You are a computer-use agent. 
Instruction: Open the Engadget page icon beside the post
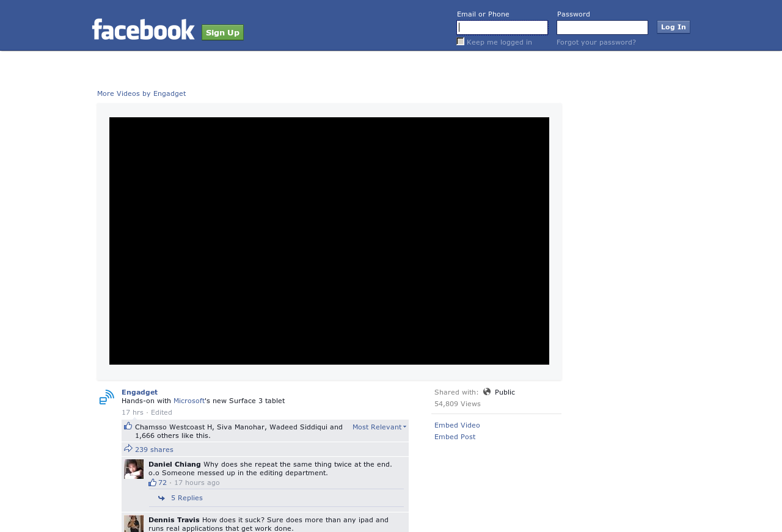tap(107, 397)
